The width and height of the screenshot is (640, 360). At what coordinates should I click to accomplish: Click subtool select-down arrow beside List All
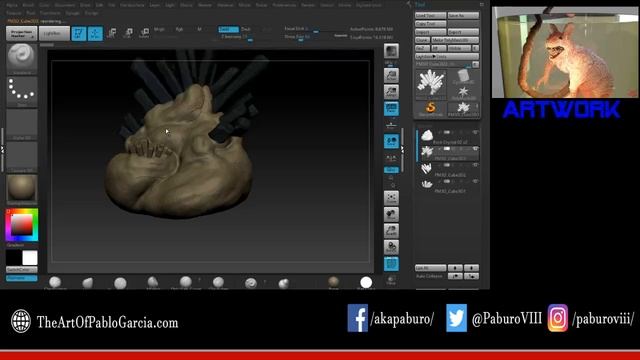(471, 268)
